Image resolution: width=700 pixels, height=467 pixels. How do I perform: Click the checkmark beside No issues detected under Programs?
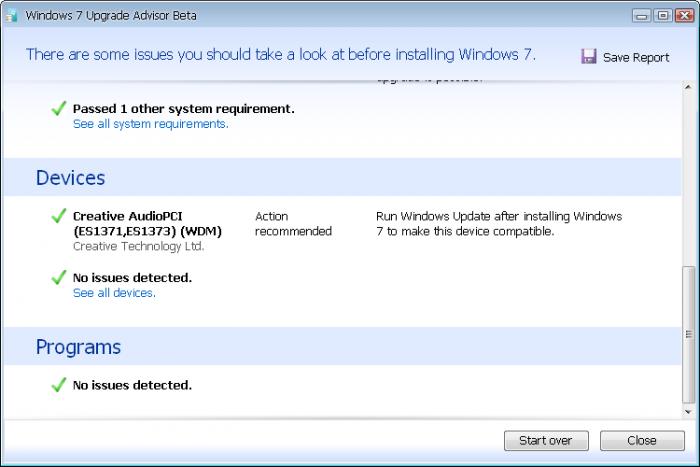[x=58, y=385]
